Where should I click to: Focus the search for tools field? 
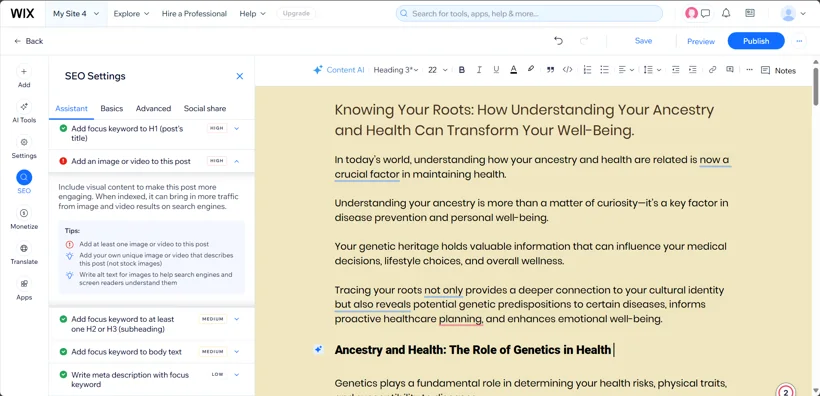[x=529, y=14]
